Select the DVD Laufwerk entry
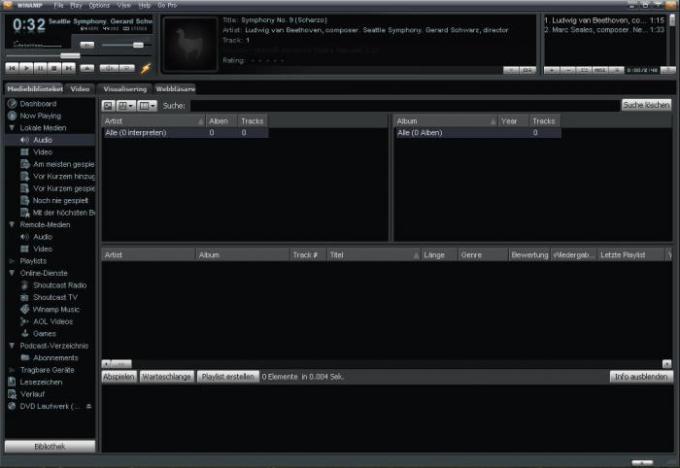This screenshot has width=680, height=468. [49, 406]
